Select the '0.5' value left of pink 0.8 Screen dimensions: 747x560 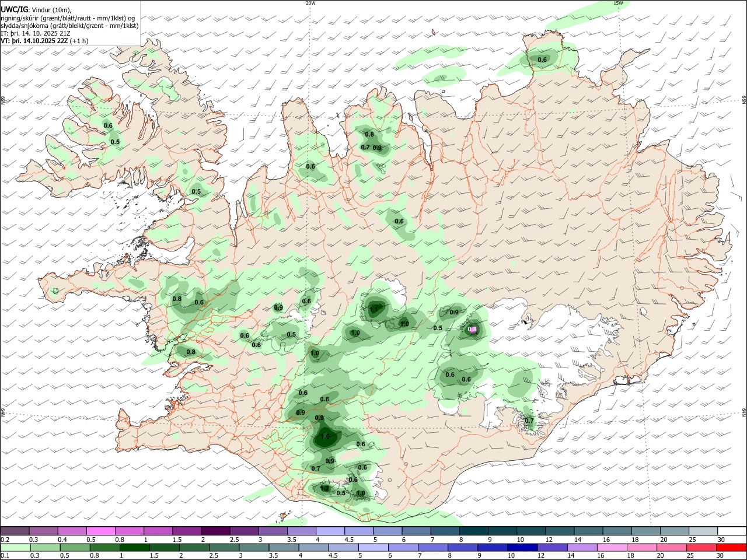pyautogui.click(x=438, y=328)
